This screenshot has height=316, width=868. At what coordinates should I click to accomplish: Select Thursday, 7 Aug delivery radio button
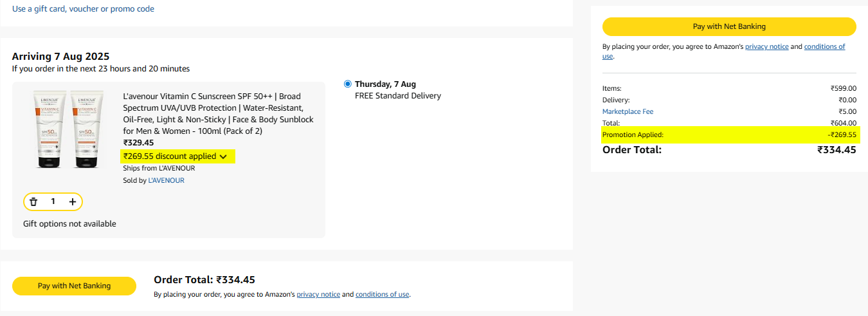click(348, 84)
